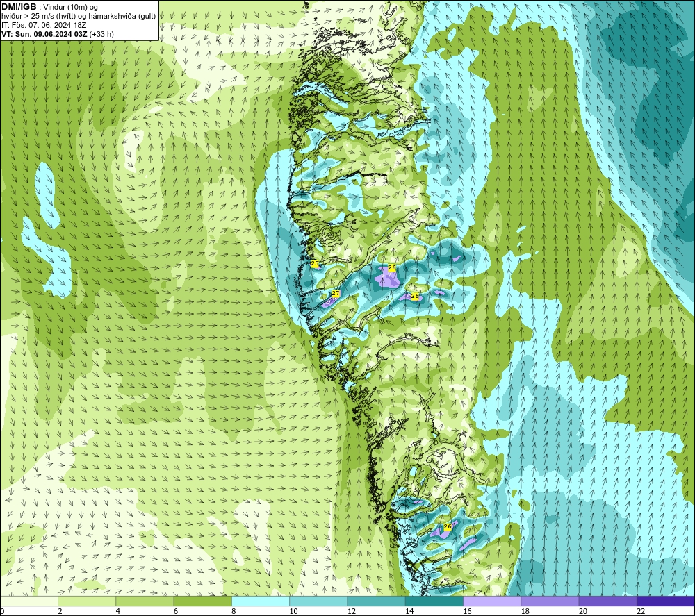Click the legend scale number '16'

tap(468, 611)
